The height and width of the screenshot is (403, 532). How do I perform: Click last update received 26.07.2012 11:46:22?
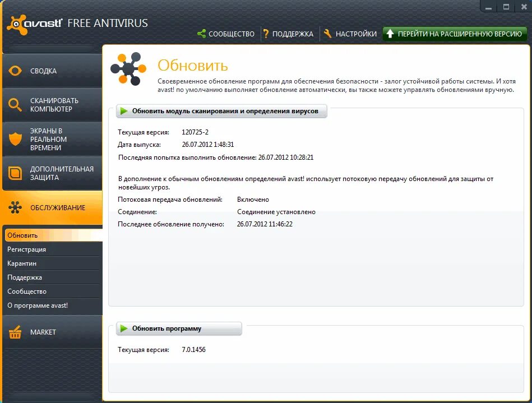pos(265,224)
